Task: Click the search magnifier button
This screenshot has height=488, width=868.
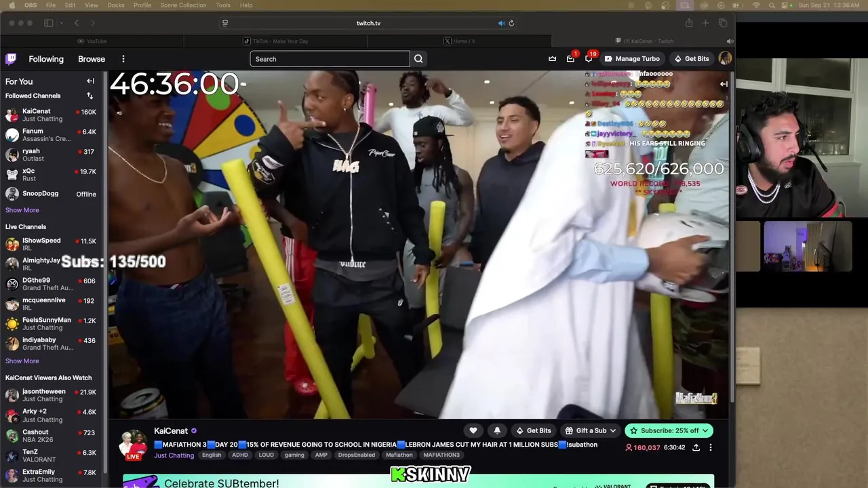Action: click(418, 59)
